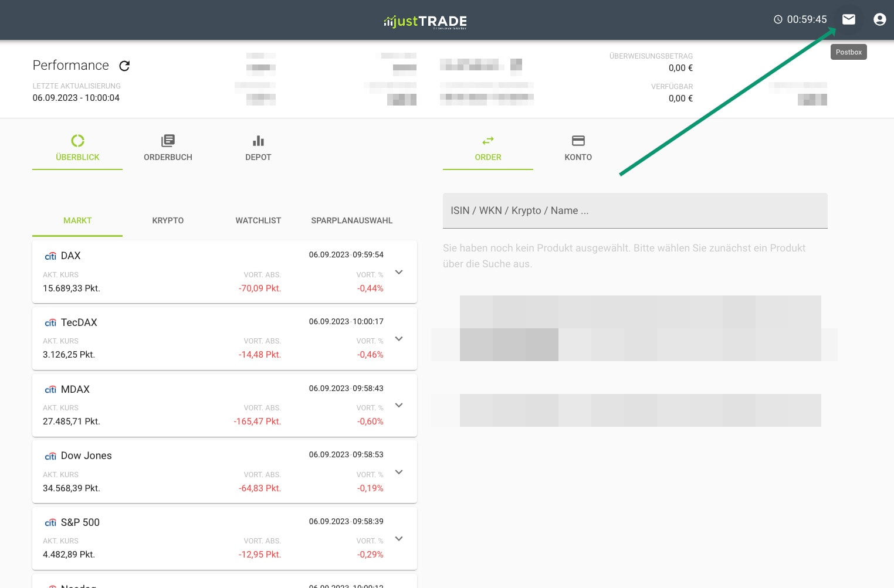
Task: Select the Order swap arrows icon
Action: pyautogui.click(x=488, y=141)
